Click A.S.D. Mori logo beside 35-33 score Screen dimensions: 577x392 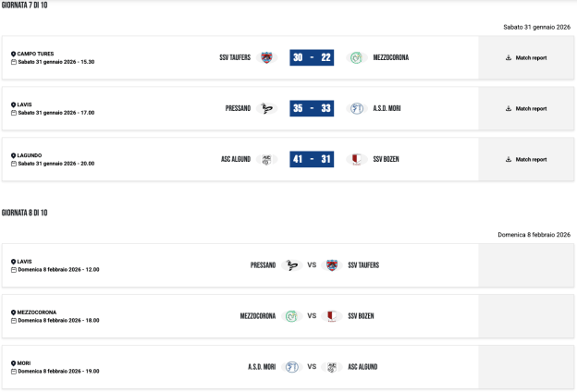pyautogui.click(x=355, y=108)
